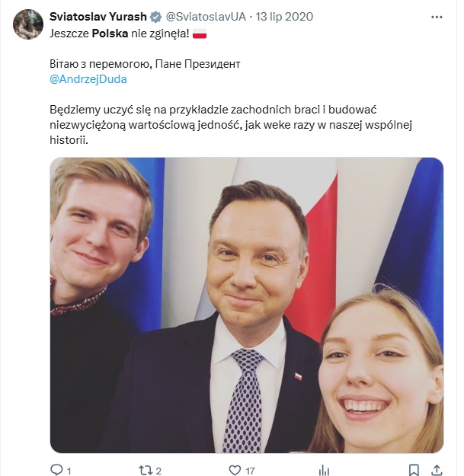This screenshot has width=464, height=476.
Task: Like the tweet with the heart icon
Action: (x=235, y=470)
